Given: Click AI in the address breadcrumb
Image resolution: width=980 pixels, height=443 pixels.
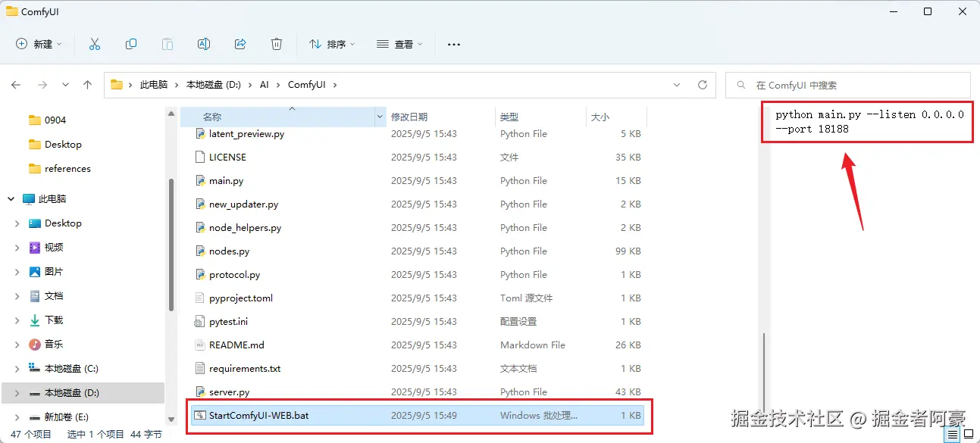Looking at the screenshot, I should click(265, 85).
